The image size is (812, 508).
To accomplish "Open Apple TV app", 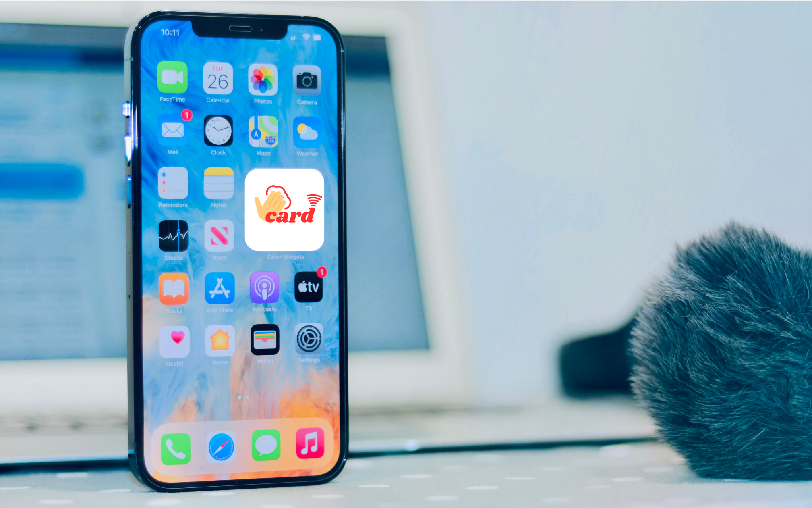I will coord(308,288).
